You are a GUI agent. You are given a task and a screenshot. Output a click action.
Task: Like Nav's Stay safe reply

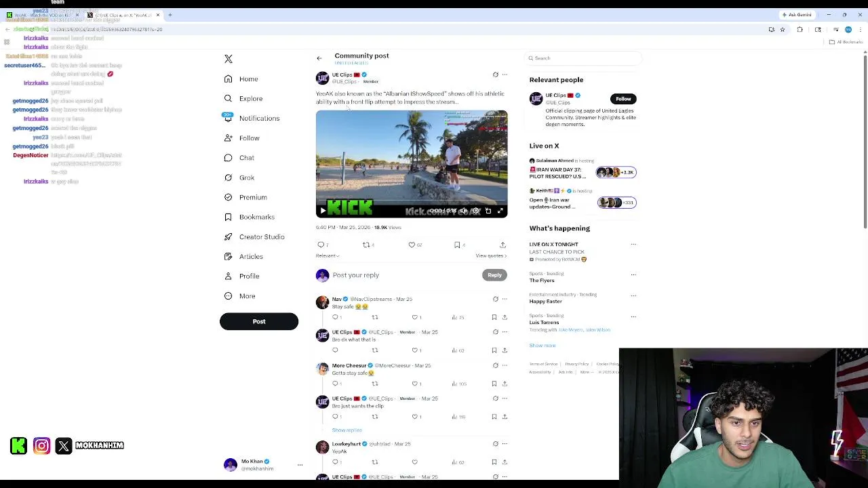tap(416, 317)
